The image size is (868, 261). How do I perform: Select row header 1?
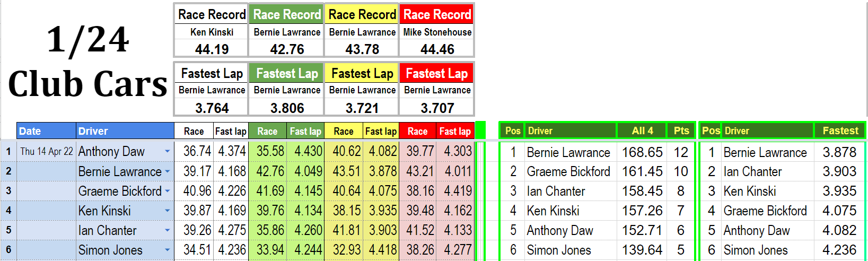pos(8,152)
